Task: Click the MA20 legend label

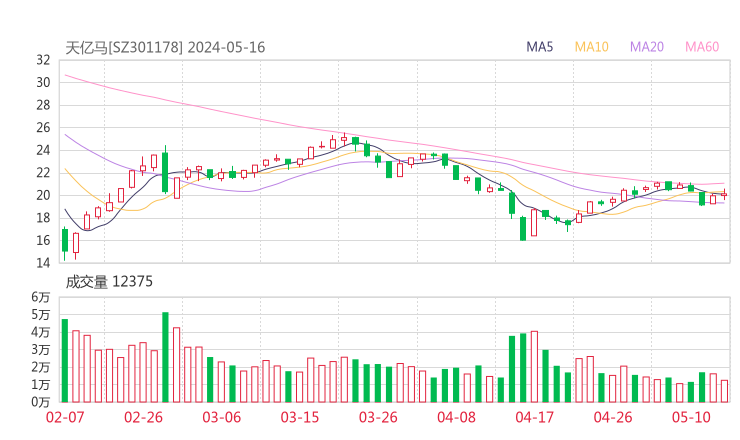Action: tap(647, 47)
